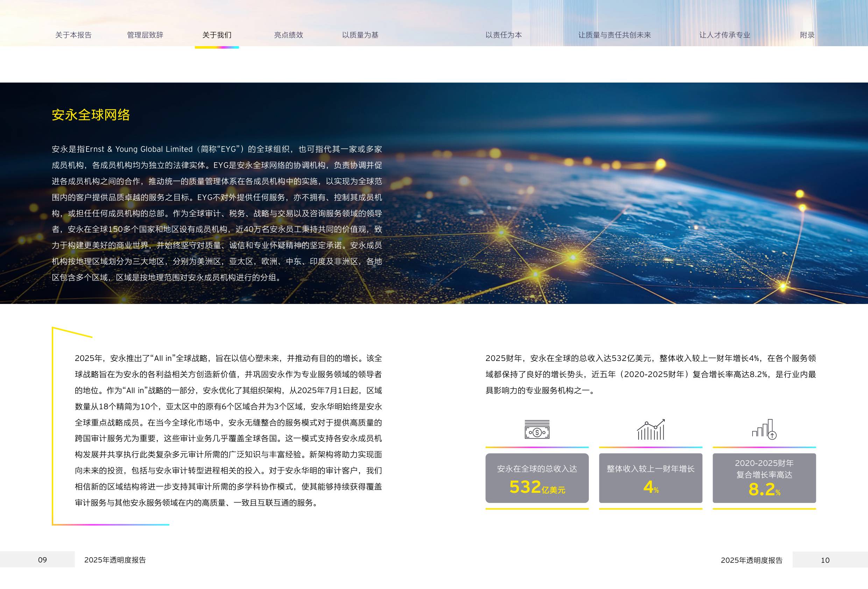This screenshot has width=868, height=589.
Task: Click page number 09 in footer
Action: pos(43,560)
